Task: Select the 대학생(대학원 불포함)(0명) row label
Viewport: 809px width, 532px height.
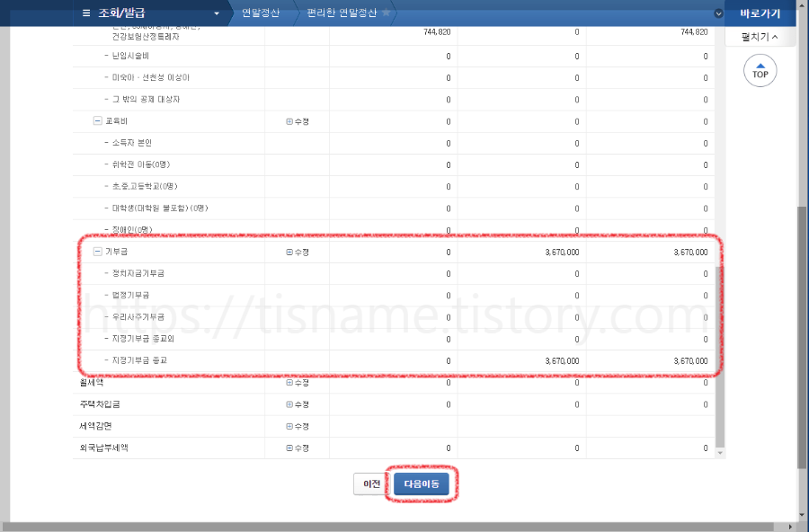Action: pyautogui.click(x=160, y=208)
